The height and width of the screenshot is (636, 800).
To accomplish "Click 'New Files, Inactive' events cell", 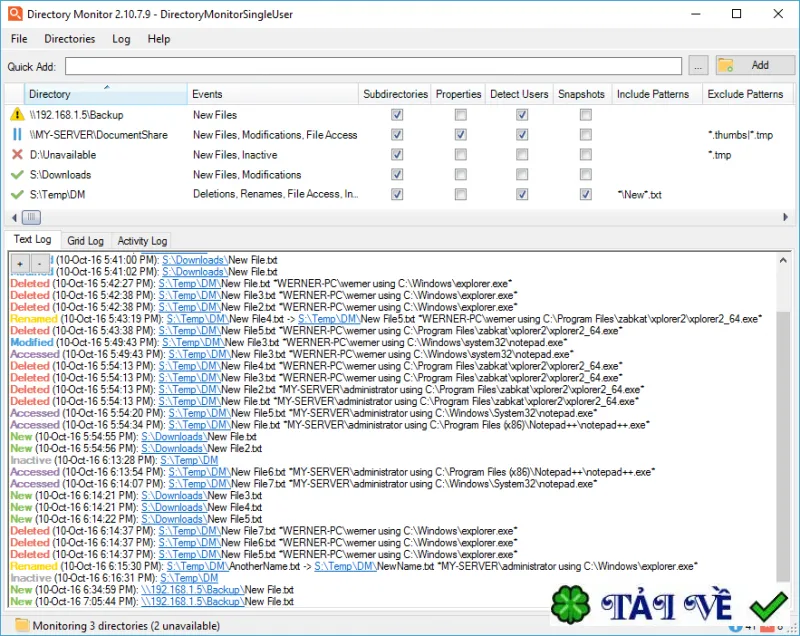I will tap(235, 155).
